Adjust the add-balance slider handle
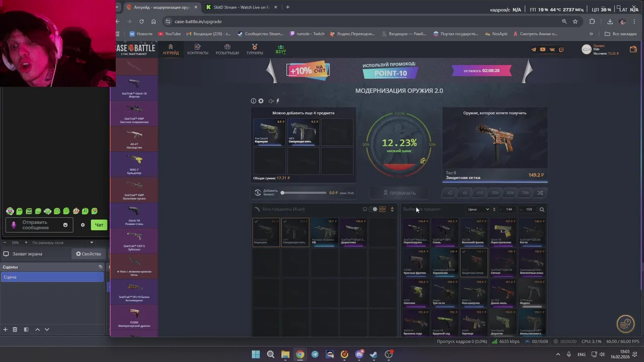Screen dimensions: 644x362 (282, 193)
